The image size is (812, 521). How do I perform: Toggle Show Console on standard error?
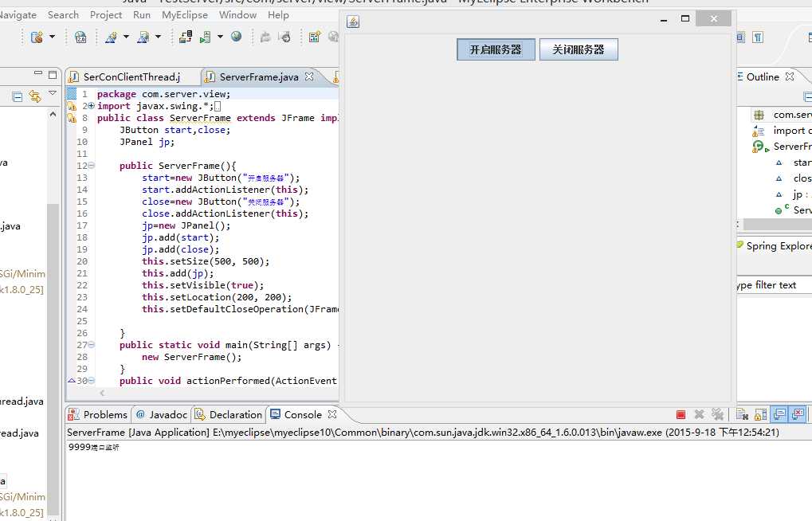point(798,414)
